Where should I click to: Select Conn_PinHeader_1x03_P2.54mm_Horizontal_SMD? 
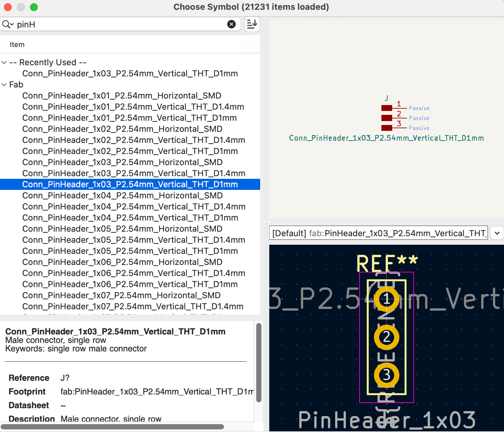(123, 162)
